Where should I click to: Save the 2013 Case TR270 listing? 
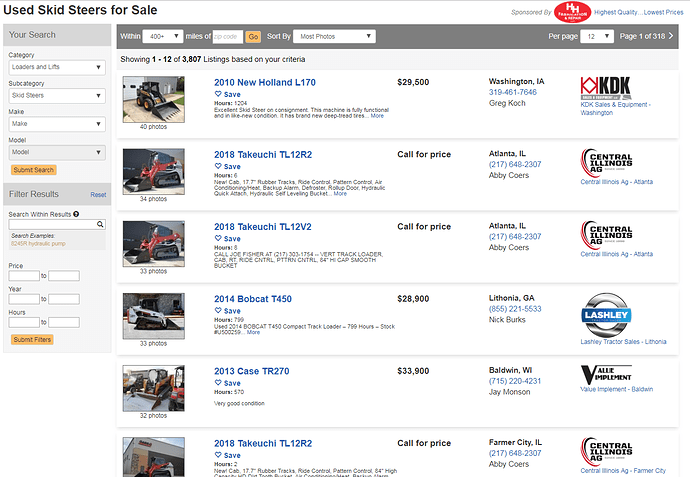[228, 383]
